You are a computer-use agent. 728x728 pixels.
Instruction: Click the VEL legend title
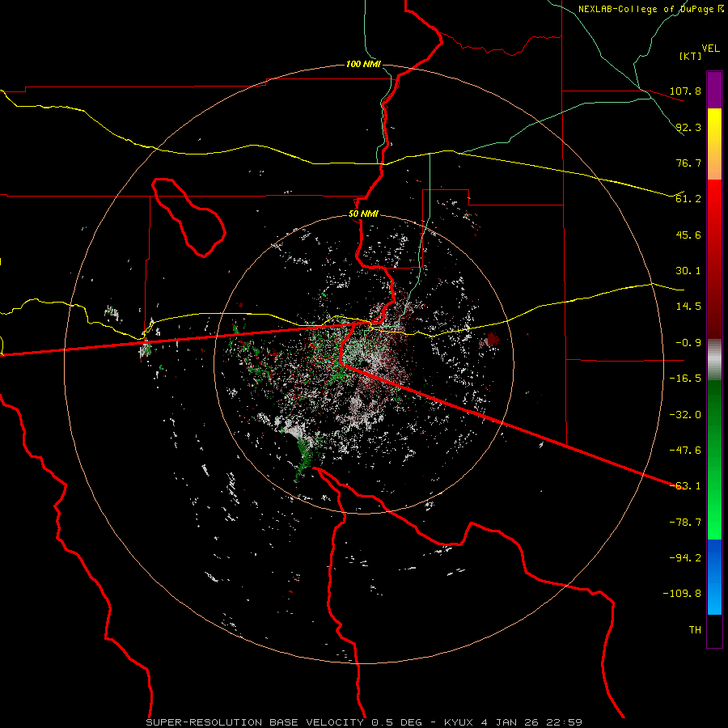click(710, 49)
